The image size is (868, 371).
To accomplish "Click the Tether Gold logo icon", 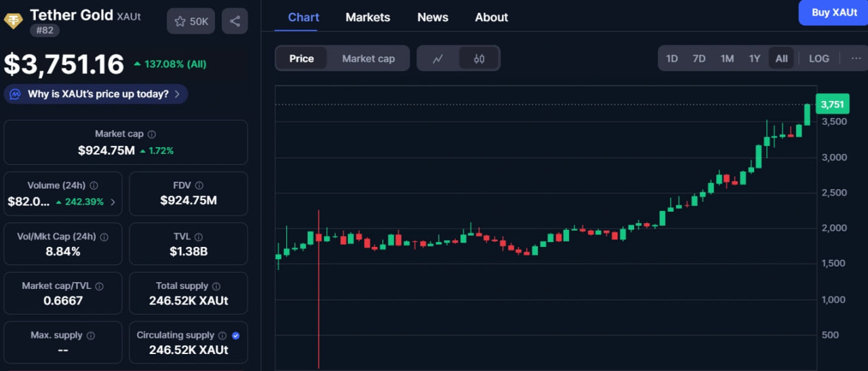I will pyautogui.click(x=14, y=21).
